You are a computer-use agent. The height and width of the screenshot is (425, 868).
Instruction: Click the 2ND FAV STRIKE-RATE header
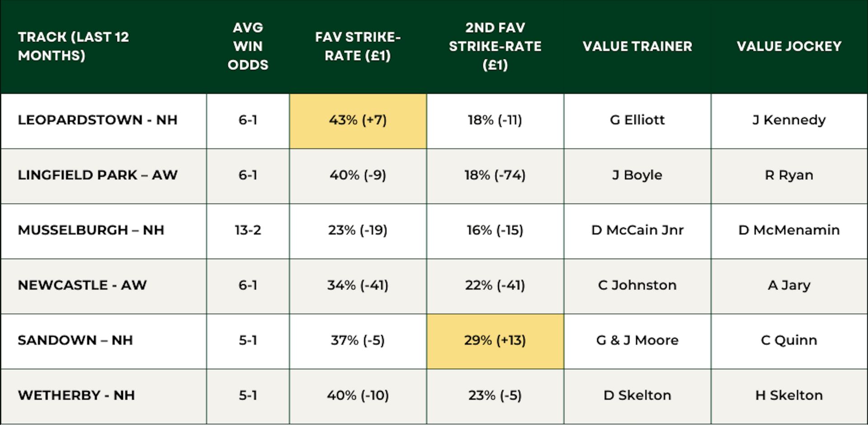[x=495, y=46]
